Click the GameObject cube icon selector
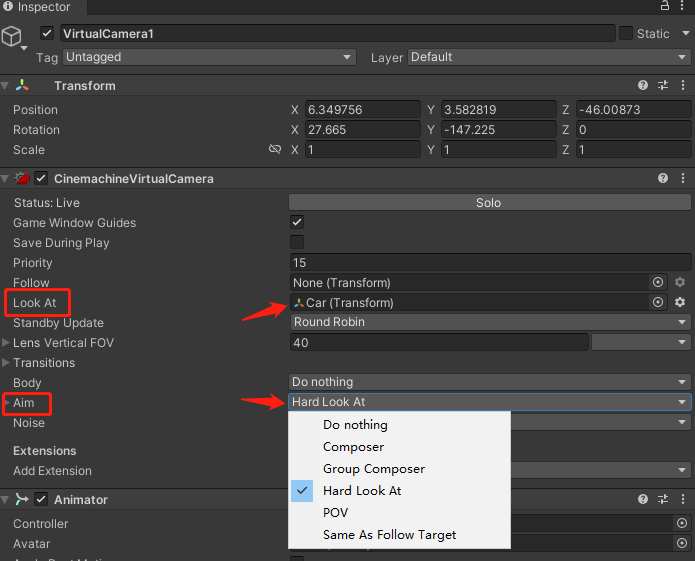This screenshot has height=561, width=695. [12, 37]
